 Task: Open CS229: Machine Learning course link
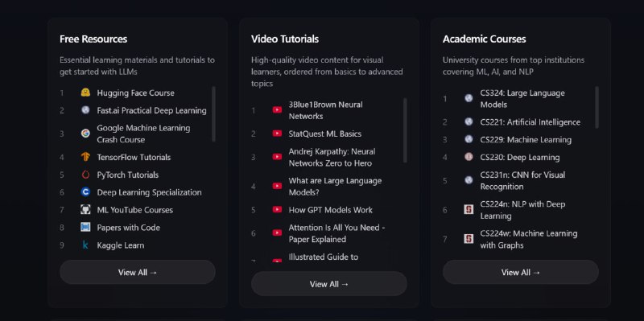[x=526, y=139]
